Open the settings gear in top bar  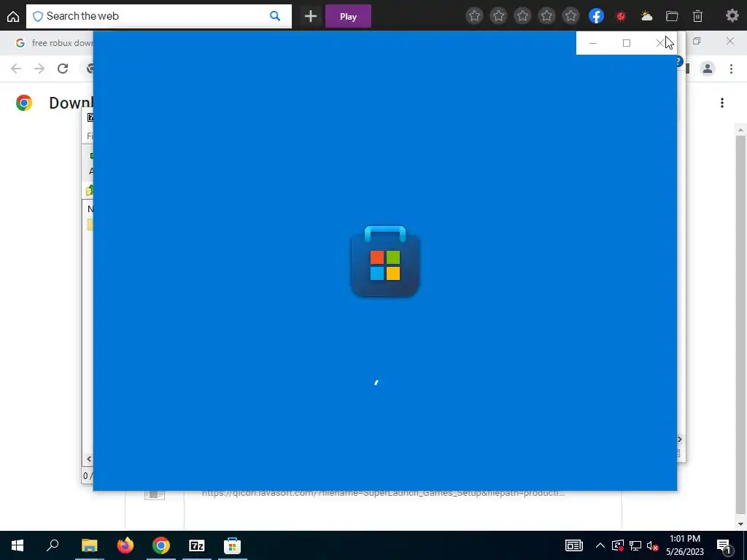point(732,16)
